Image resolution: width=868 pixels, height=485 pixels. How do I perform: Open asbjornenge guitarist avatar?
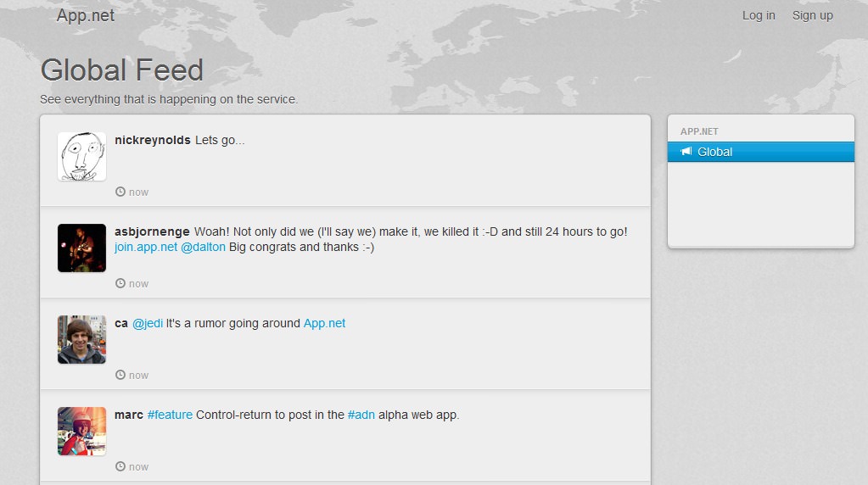[x=82, y=248]
